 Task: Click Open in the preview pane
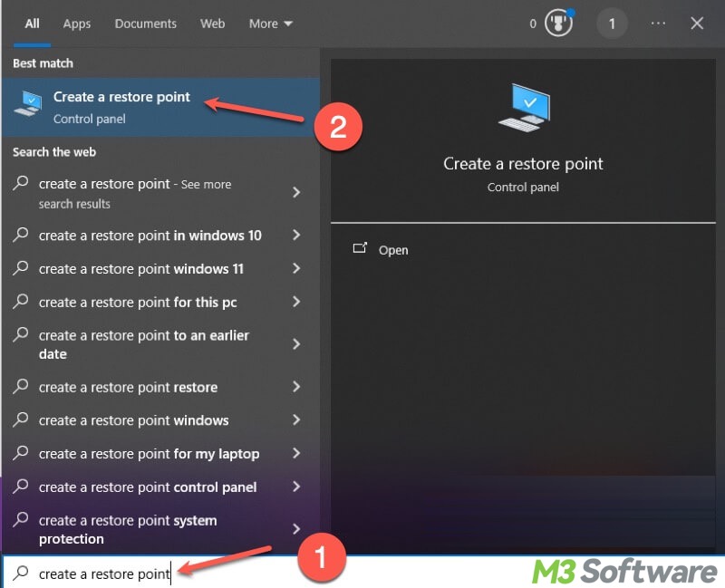click(x=393, y=250)
